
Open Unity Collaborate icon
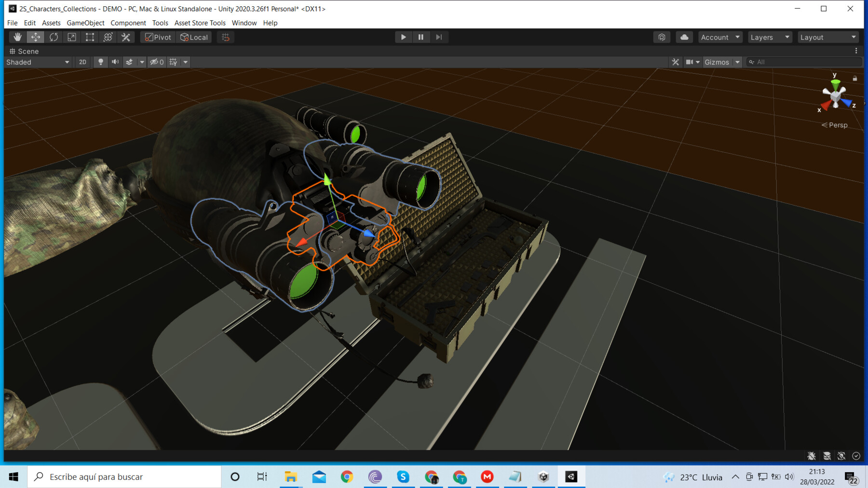662,37
